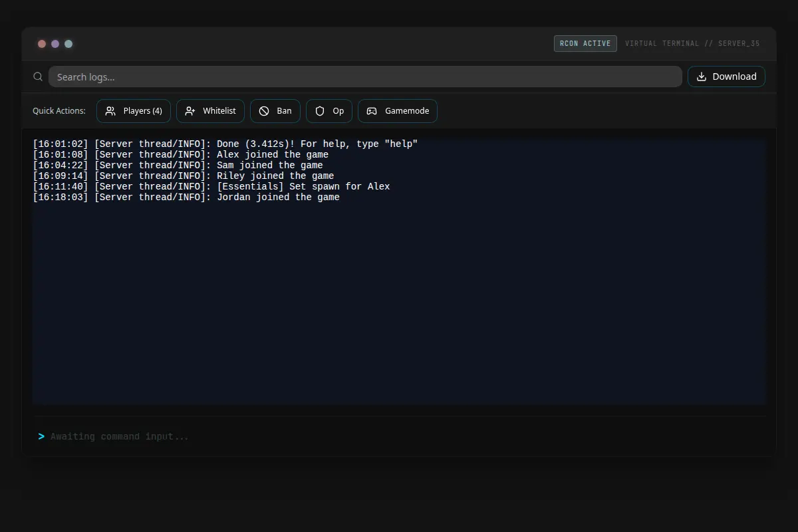Focus the Search logs field
Viewport: 798px width, 532px height.
[365, 76]
